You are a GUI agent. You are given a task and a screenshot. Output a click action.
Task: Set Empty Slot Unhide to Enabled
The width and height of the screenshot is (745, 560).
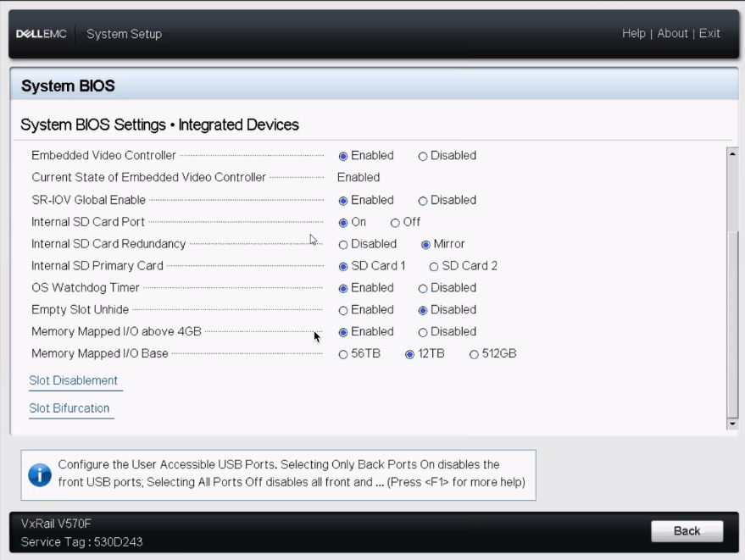[343, 311]
